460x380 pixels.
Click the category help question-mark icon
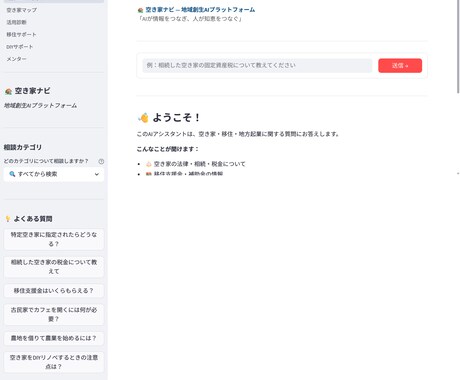pyautogui.click(x=101, y=161)
